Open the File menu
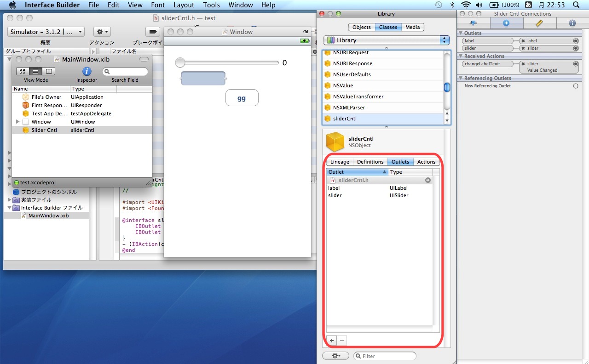The height and width of the screenshot is (364, 589). [93, 5]
